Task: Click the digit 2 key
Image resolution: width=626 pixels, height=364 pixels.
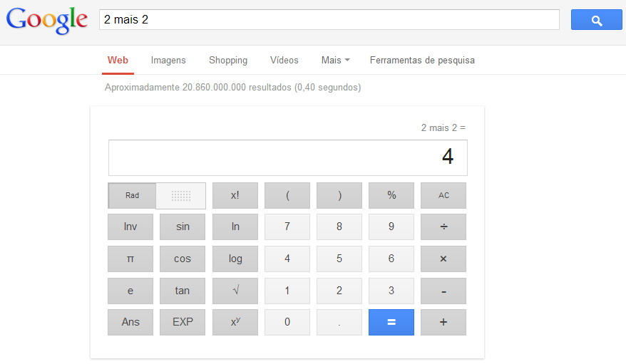Action: [339, 291]
